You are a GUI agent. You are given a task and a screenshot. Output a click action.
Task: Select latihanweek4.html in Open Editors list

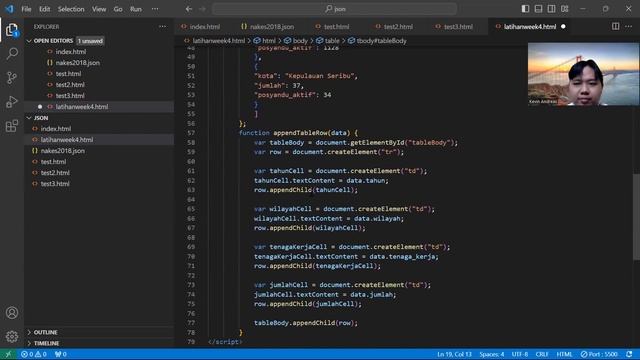click(99, 107)
